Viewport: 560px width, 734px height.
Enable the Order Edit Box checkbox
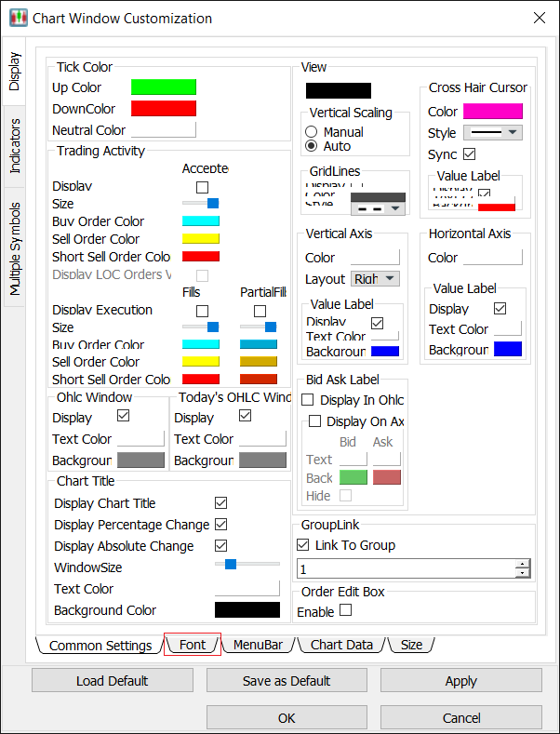[x=346, y=611]
